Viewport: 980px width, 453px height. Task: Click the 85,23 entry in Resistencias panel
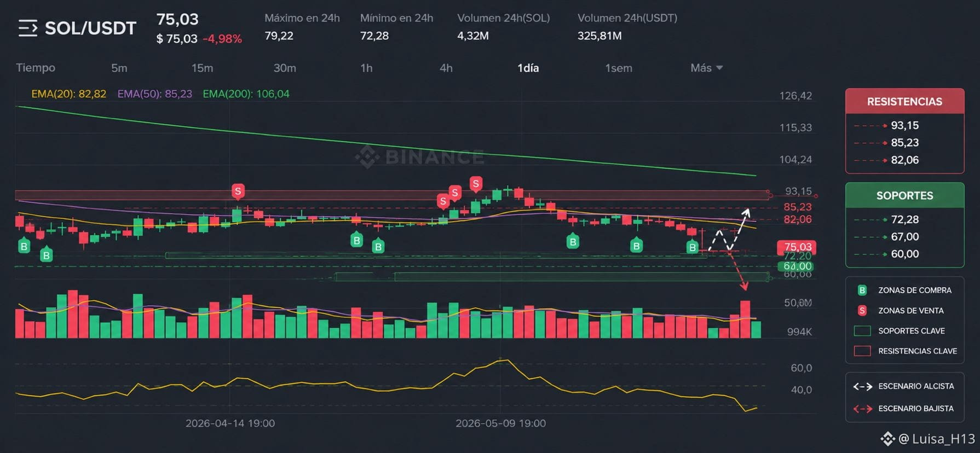[904, 143]
